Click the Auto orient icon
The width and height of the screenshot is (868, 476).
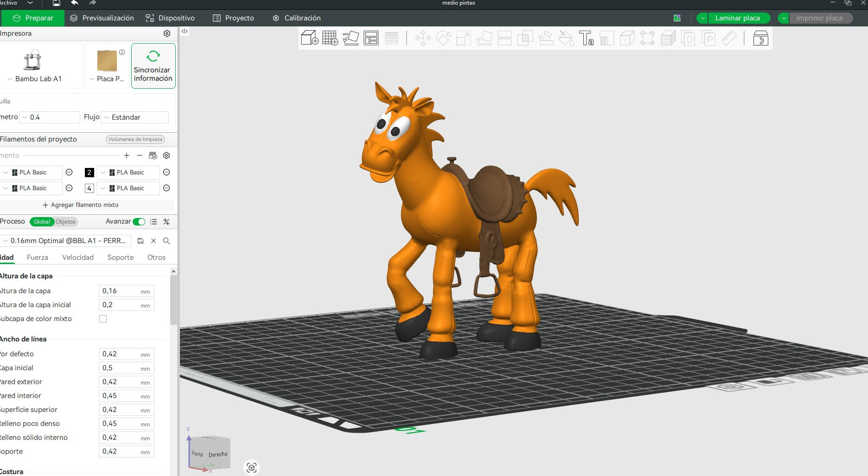(351, 38)
